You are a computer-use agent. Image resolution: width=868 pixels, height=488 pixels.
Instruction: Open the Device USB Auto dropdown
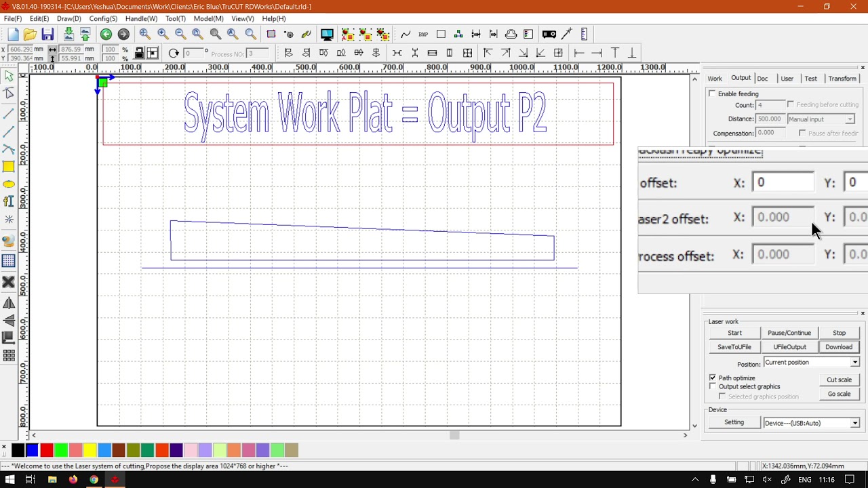pos(812,423)
